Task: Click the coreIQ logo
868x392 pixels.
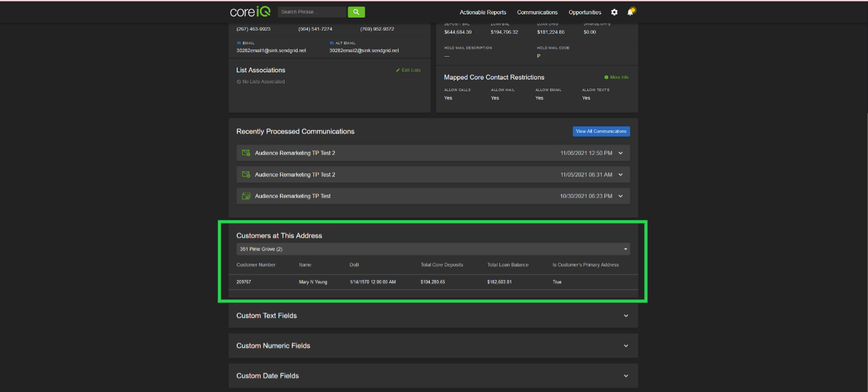Action: pos(250,12)
